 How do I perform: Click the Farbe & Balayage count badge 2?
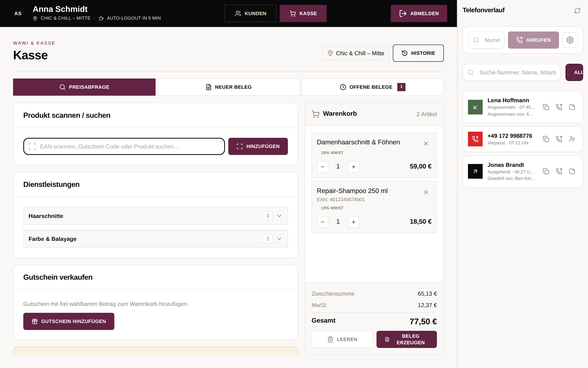click(x=267, y=239)
